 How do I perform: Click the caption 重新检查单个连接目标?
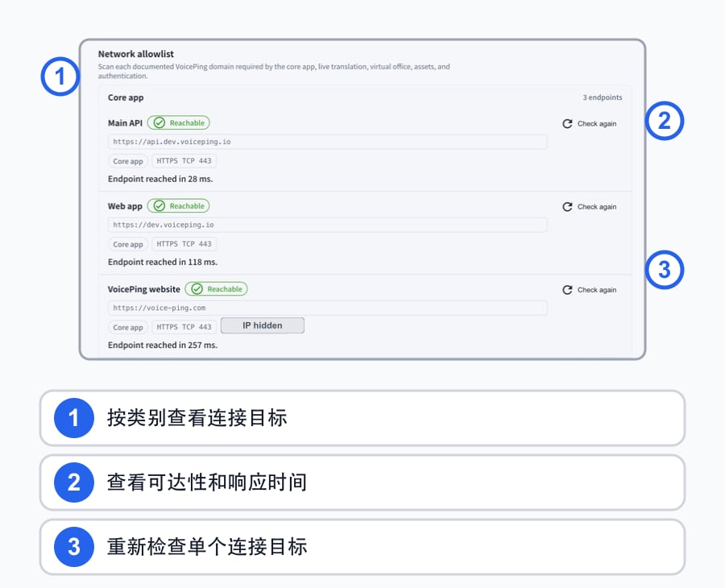pyautogui.click(x=207, y=546)
